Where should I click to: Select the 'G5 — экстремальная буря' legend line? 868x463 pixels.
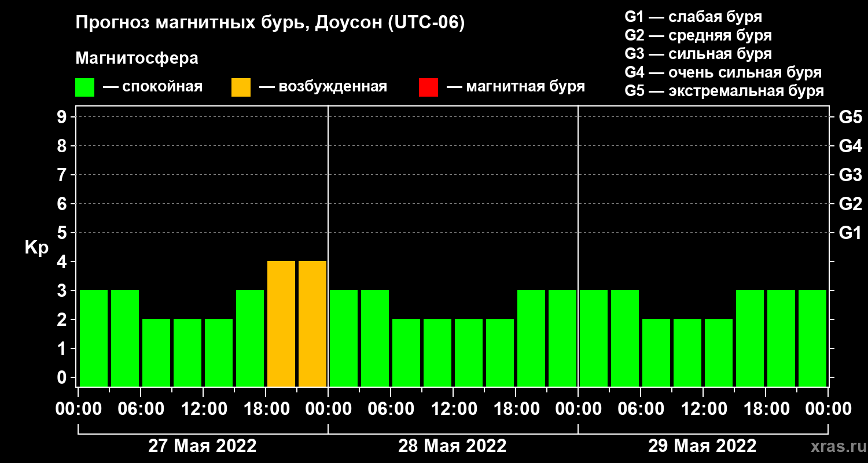click(724, 91)
